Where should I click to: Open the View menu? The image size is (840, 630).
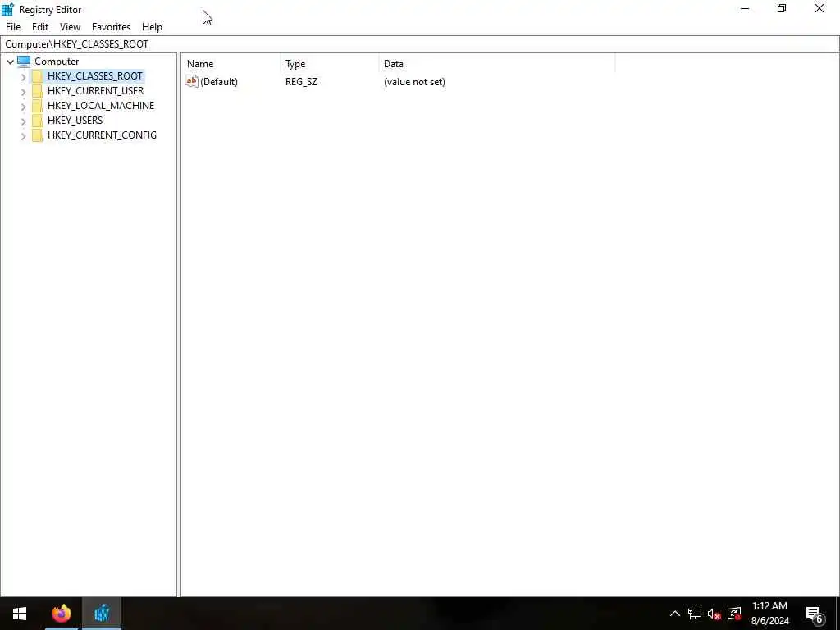70,27
